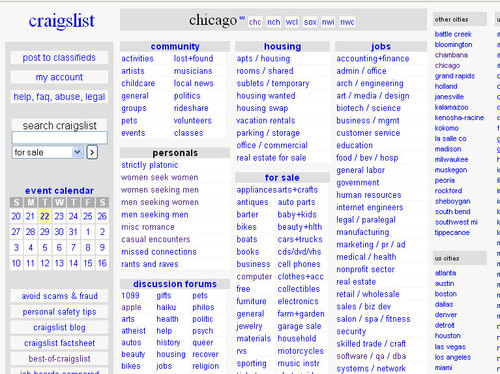Open the 'other cities' heading

click(451, 20)
